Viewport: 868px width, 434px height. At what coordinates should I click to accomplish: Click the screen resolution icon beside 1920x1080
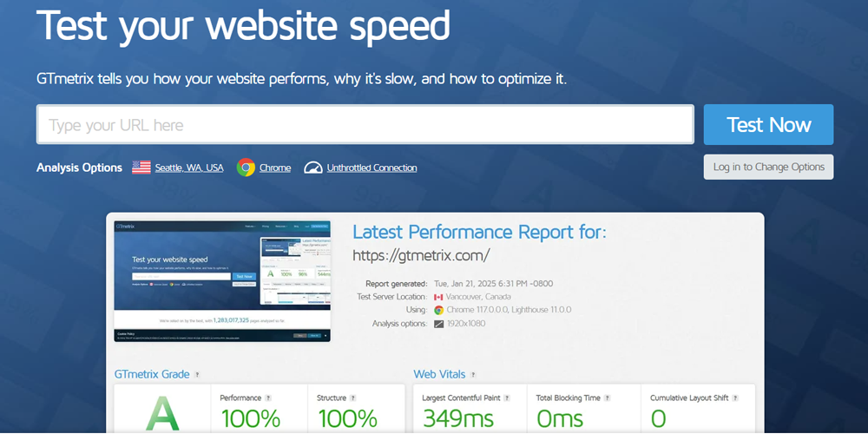(x=438, y=323)
